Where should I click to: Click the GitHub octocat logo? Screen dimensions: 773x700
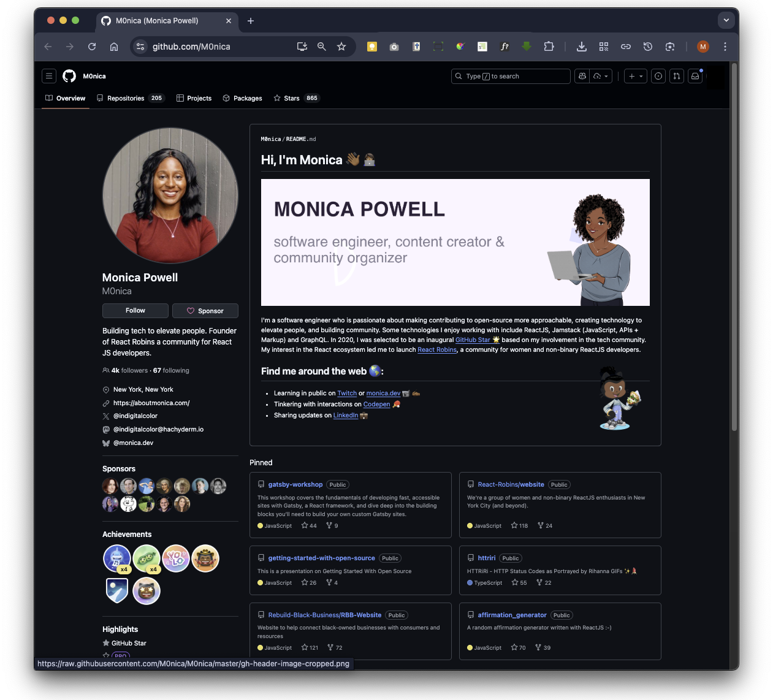click(x=69, y=76)
